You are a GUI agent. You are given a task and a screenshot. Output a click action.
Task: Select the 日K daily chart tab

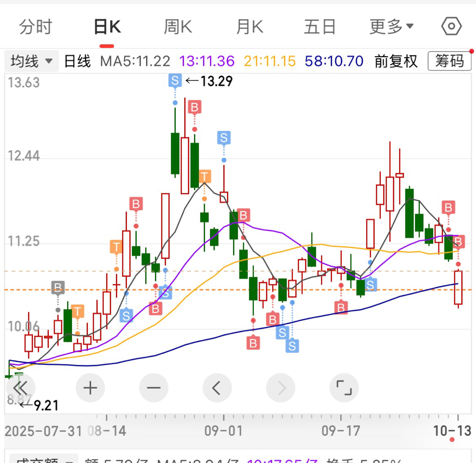click(107, 26)
